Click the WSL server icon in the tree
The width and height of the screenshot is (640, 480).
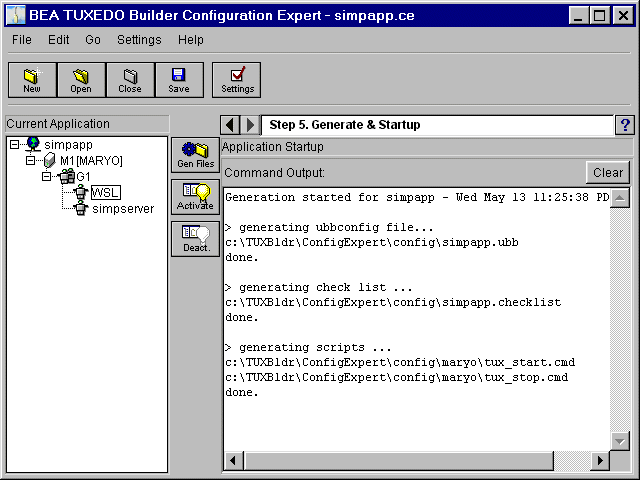(81, 192)
